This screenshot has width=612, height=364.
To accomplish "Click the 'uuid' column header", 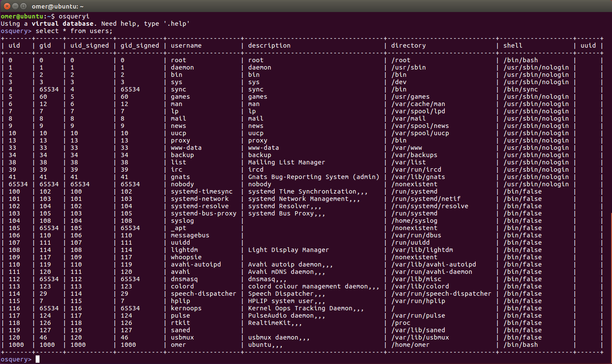I will (588, 45).
